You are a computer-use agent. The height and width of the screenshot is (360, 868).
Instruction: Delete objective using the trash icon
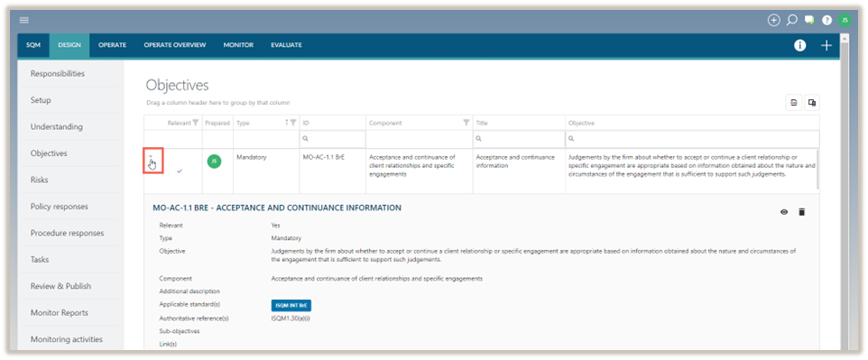tap(801, 211)
